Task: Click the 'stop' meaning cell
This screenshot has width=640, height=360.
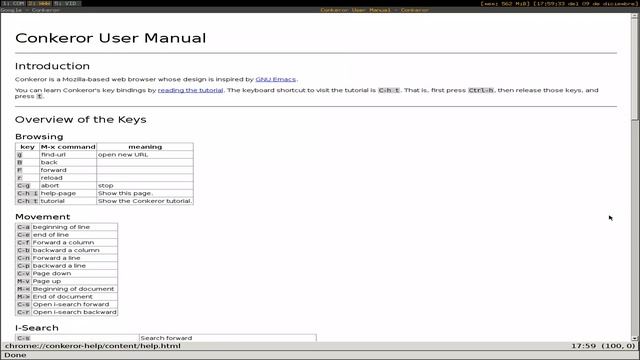Action: (x=145, y=185)
